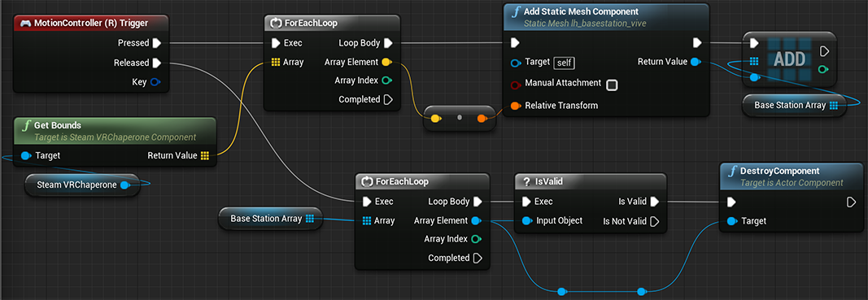
Task: Click the Target self input field
Action: click(x=564, y=63)
